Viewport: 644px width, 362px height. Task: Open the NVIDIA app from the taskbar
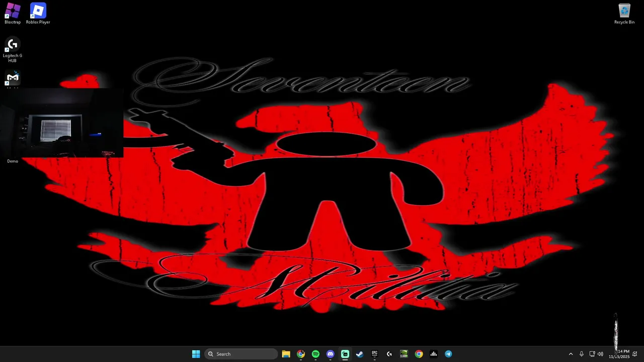(x=404, y=354)
